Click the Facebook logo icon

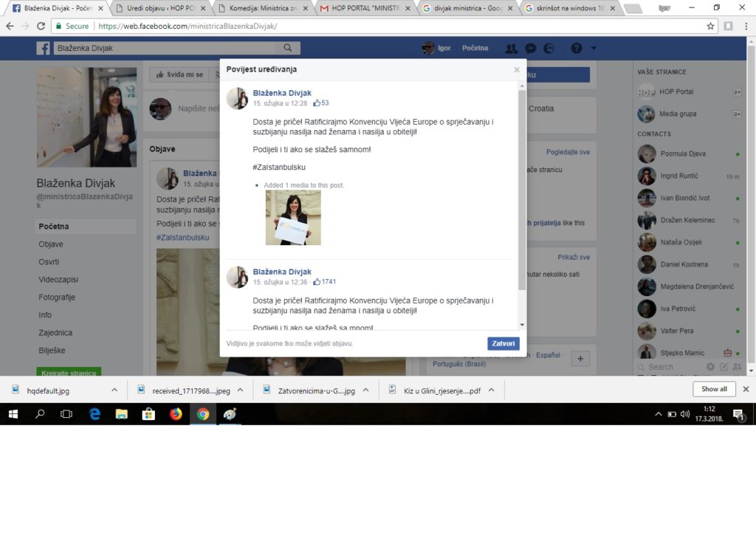[44, 48]
